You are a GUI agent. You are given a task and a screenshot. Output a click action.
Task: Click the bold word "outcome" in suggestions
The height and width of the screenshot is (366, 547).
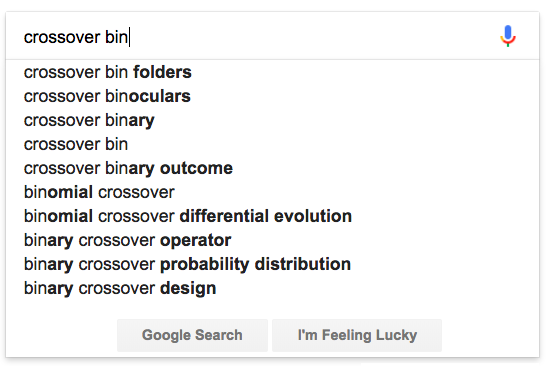[x=196, y=169]
